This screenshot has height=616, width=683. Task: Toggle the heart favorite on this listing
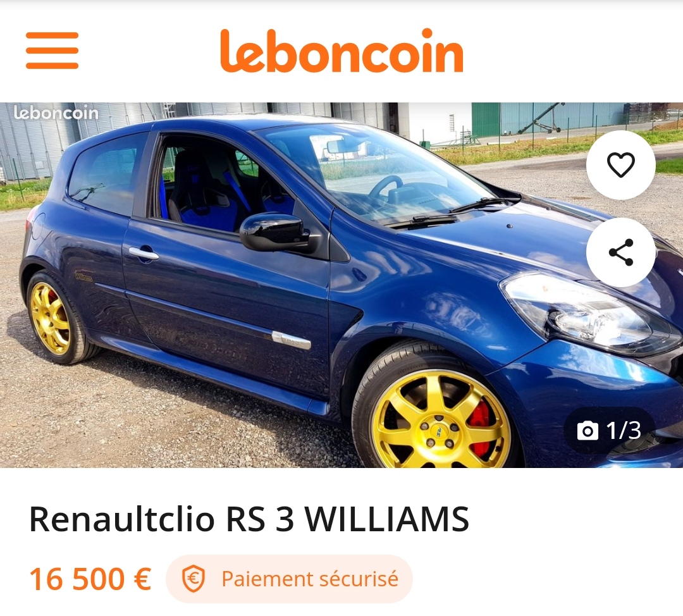pos(621,165)
